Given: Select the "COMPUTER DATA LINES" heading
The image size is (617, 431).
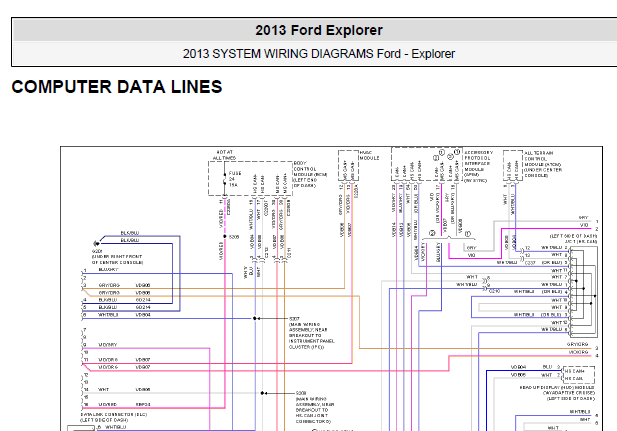Looking at the screenshot, I should pos(117,87).
